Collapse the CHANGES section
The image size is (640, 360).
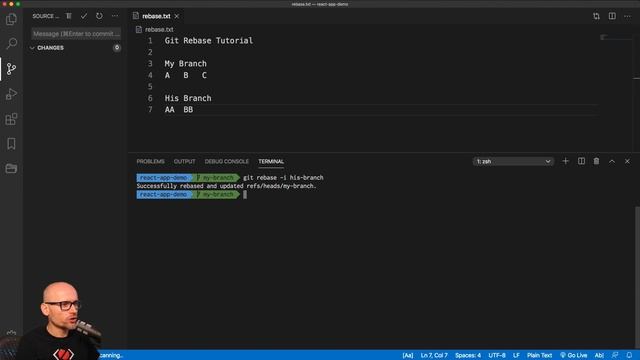point(50,48)
